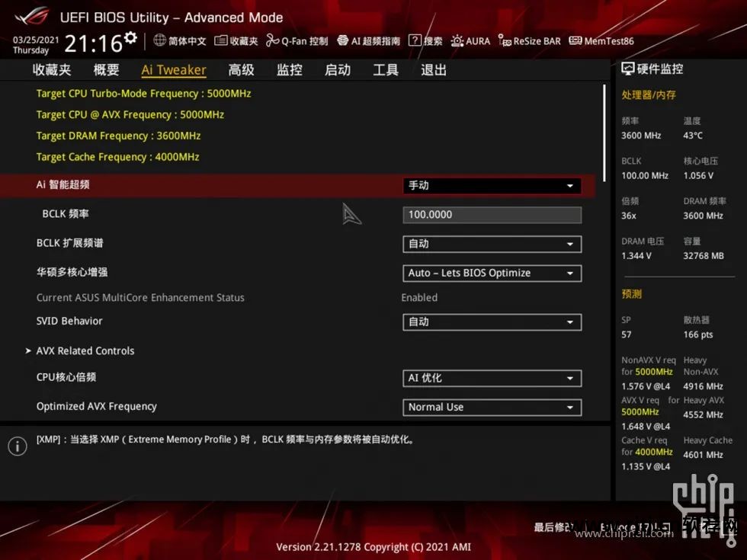Click the Enabled status value
Image resolution: width=747 pixels, height=560 pixels.
[419, 298]
